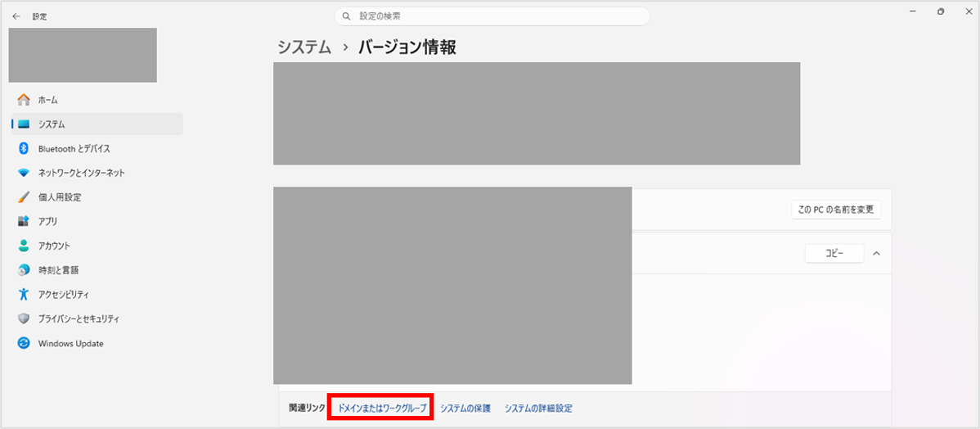Open アカウント settings
This screenshot has width=980, height=429.
(97, 246)
